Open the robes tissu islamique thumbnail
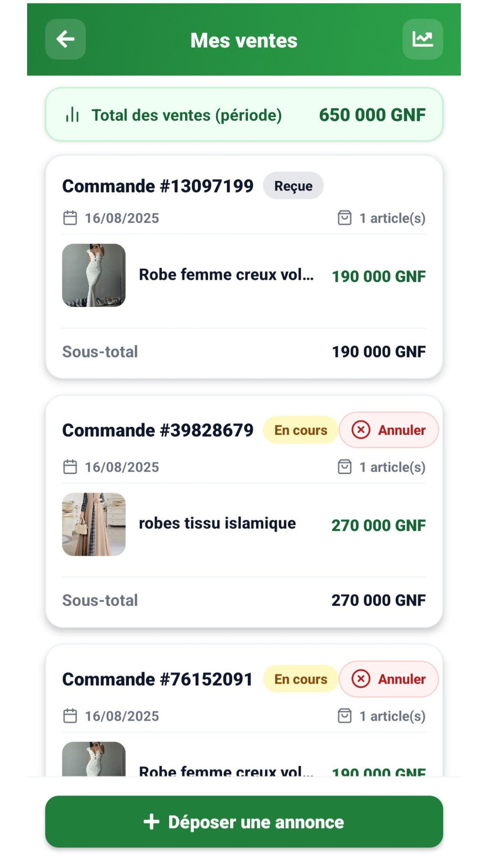Image resolution: width=488 pixels, height=868 pixels. pos(94,524)
